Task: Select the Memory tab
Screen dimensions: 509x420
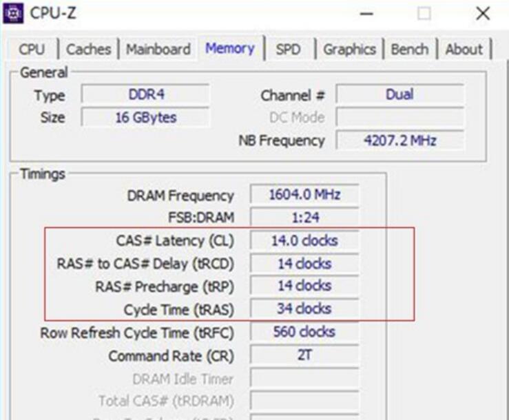Action: (230, 49)
